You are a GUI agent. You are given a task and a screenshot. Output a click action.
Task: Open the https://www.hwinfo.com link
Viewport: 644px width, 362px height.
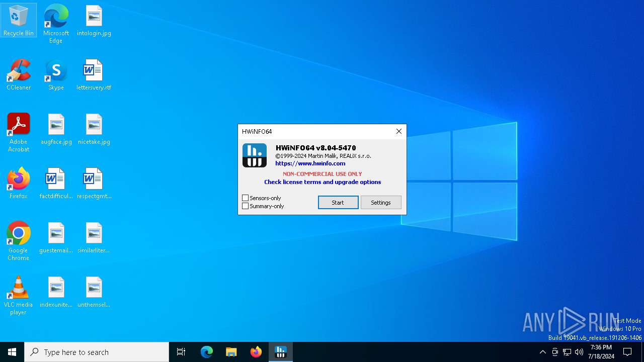point(310,163)
